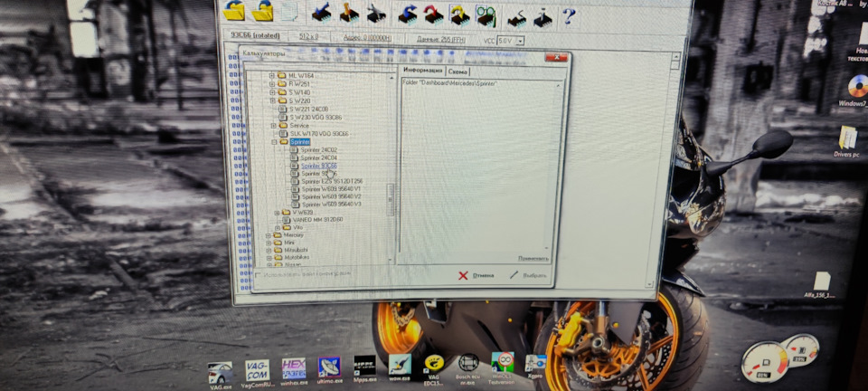Open the VCC 5.0 V dropdown

[x=520, y=41]
